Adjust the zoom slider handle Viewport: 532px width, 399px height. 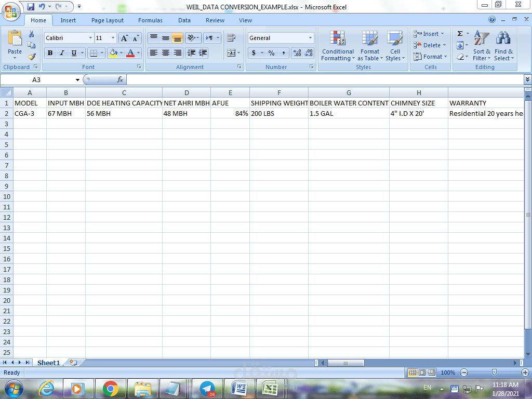pyautogui.click(x=495, y=373)
